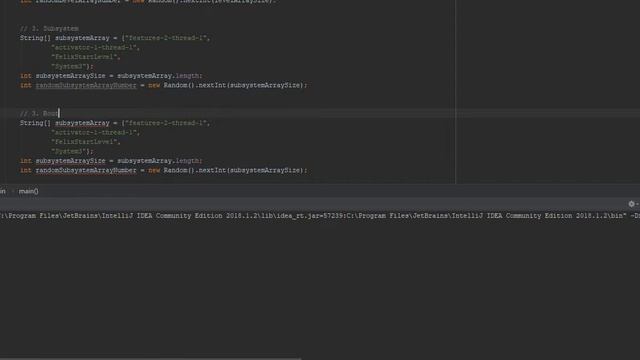Screen dimensions: 640x360
Task: Place cursor in "// 2. Subsystem" comment
Action: 49,29
